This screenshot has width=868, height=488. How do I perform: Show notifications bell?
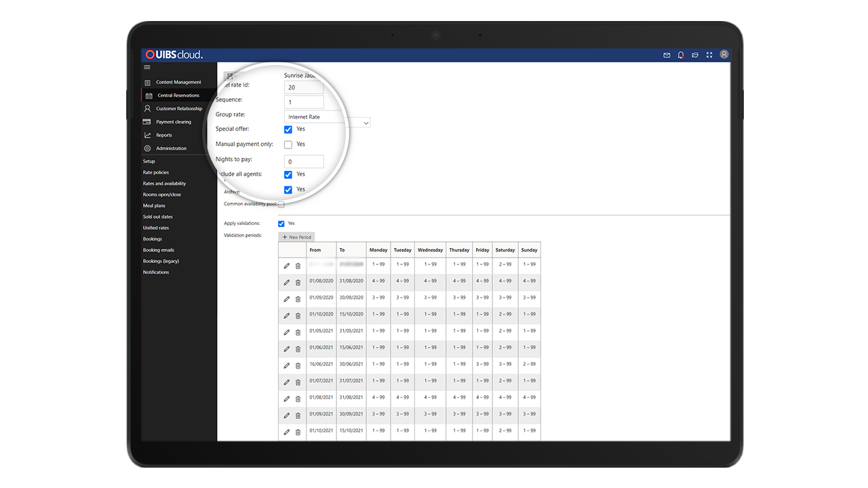tap(681, 55)
